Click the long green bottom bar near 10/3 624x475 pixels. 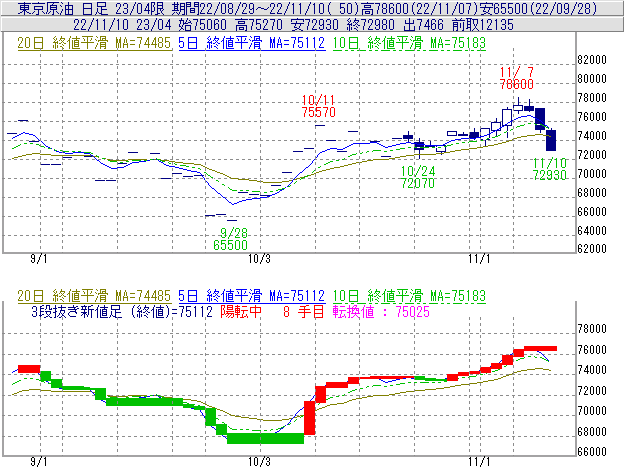click(265, 438)
